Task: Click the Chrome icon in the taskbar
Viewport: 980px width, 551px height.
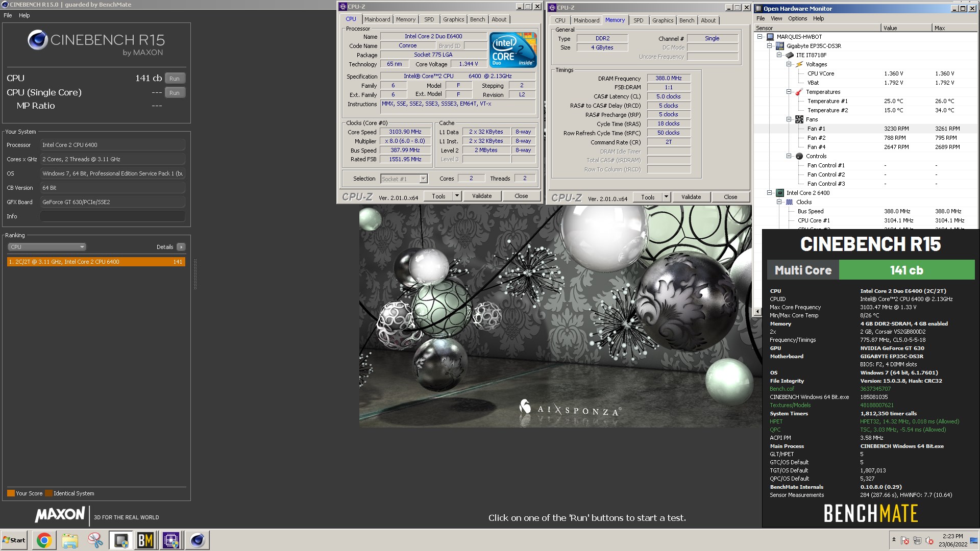Action: tap(44, 540)
